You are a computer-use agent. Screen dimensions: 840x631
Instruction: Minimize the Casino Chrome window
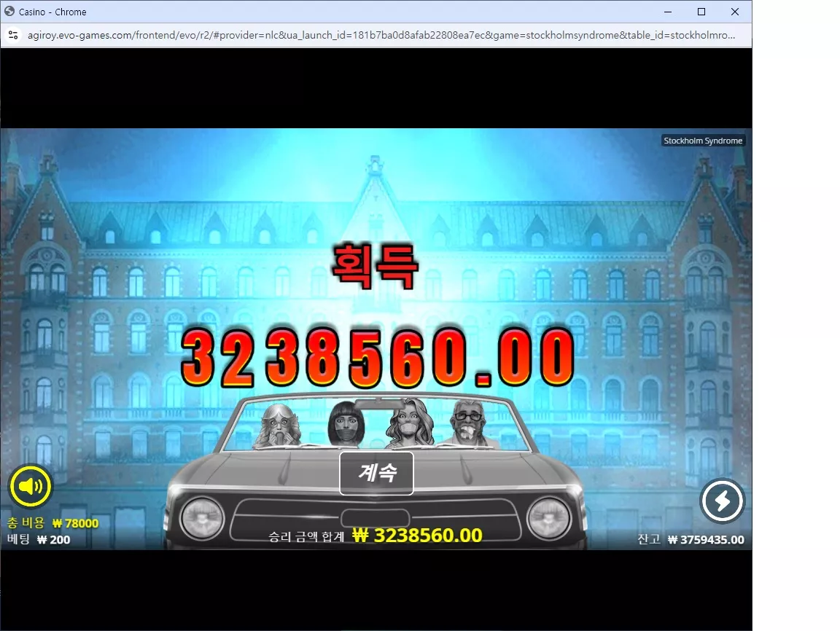pos(667,12)
